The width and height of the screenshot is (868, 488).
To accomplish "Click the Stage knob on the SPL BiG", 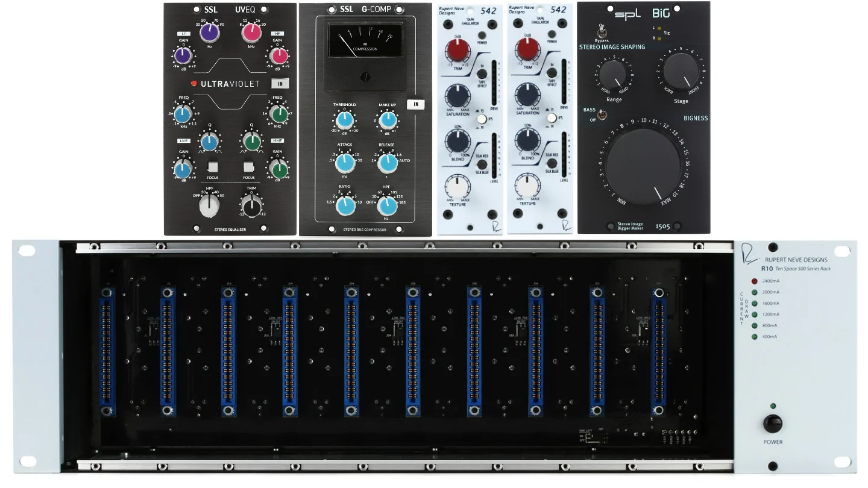I will pyautogui.click(x=681, y=72).
